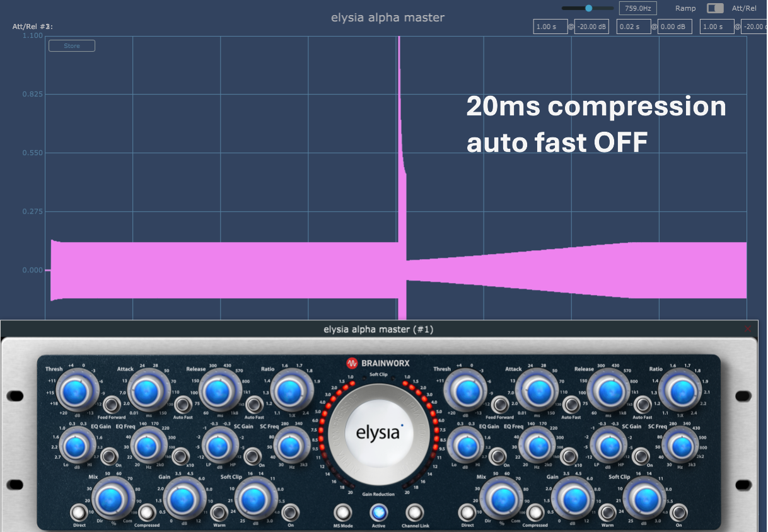Enable MS Mode
The width and height of the screenshot is (768, 532).
343,512
